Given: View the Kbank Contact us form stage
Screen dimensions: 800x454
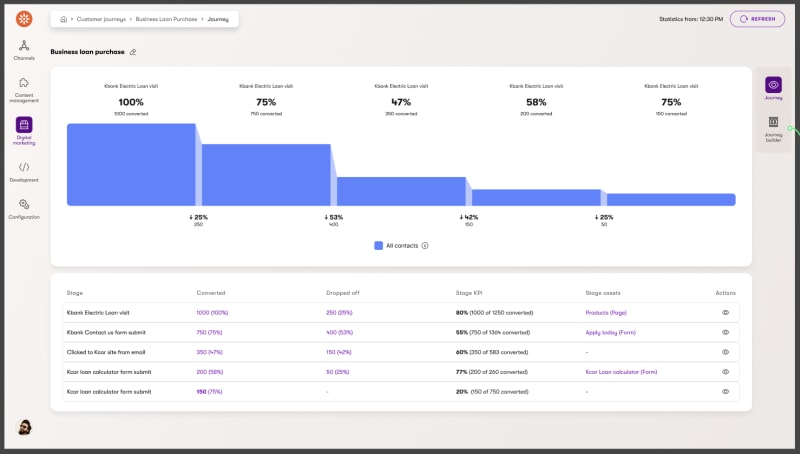Looking at the screenshot, I should (726, 332).
